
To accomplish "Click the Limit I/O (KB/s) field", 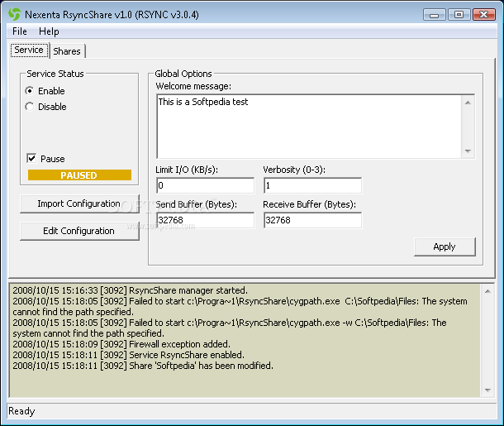I will [205, 185].
